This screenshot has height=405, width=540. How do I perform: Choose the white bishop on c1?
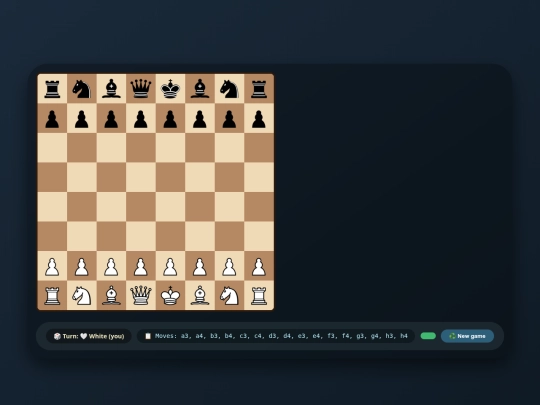point(111,295)
